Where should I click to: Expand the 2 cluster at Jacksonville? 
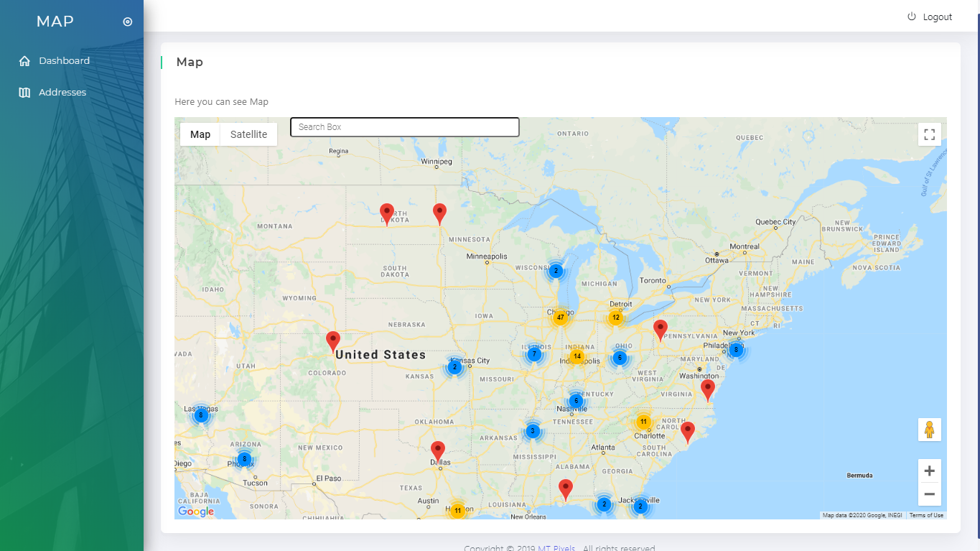tap(640, 506)
